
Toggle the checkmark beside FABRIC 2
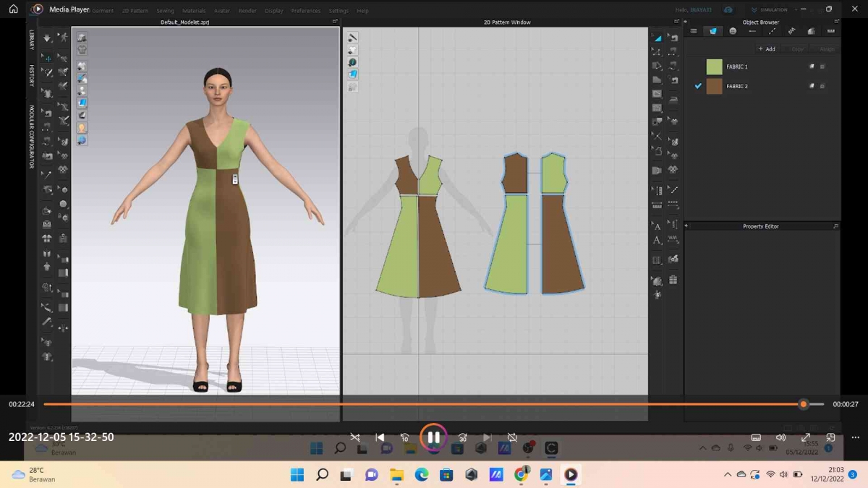point(698,86)
